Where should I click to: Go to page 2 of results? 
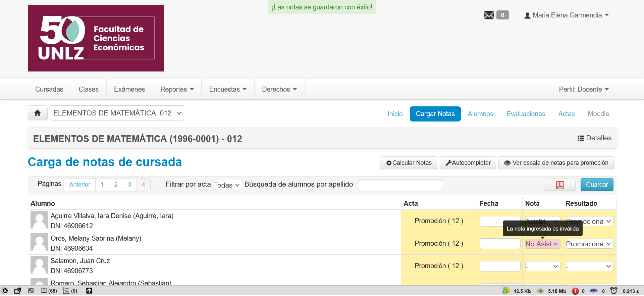[x=116, y=185]
